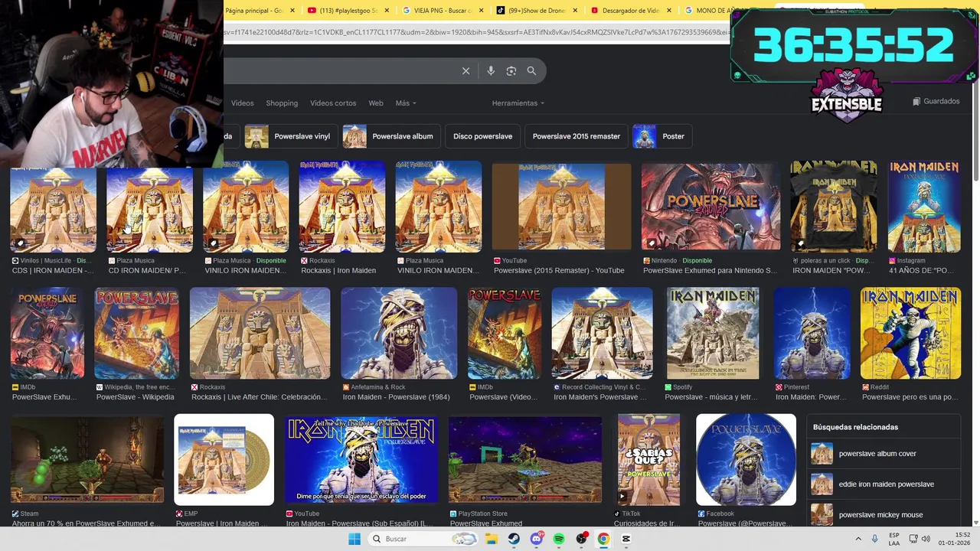Open CapCut from the taskbar
This screenshot has width=980, height=551.
[x=626, y=539]
